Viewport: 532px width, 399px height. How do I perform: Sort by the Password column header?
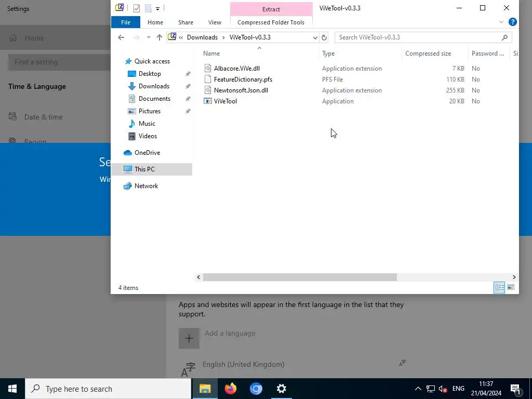point(488,54)
